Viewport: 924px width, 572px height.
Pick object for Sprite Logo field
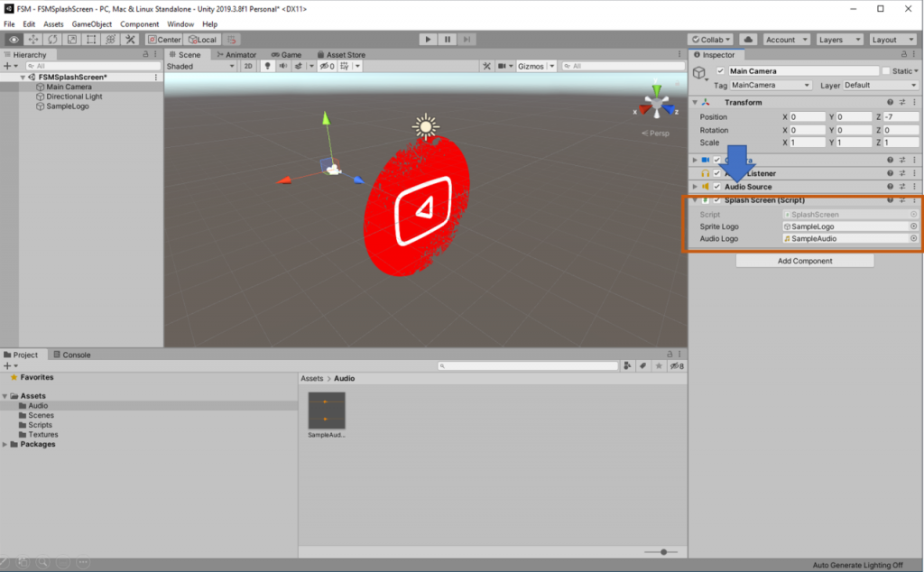point(913,226)
